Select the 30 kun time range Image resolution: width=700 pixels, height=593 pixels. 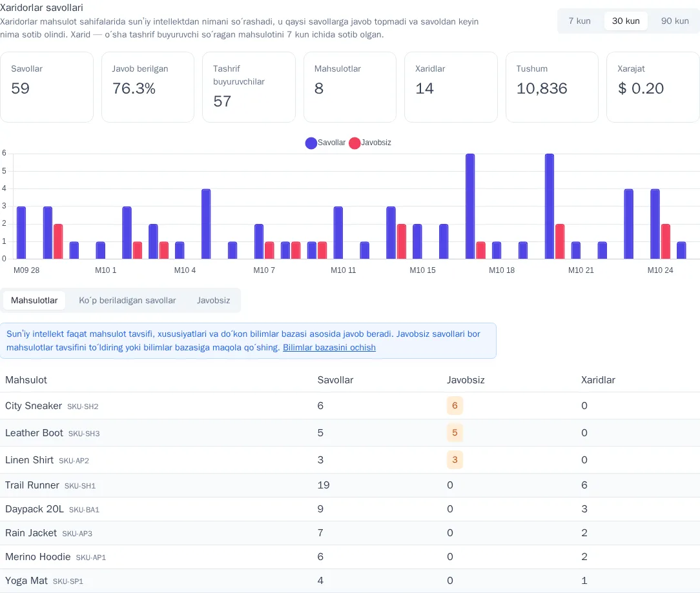pos(626,21)
